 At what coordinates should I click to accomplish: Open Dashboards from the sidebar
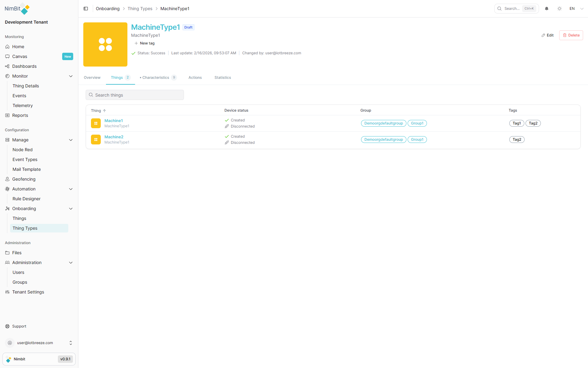[x=24, y=66]
